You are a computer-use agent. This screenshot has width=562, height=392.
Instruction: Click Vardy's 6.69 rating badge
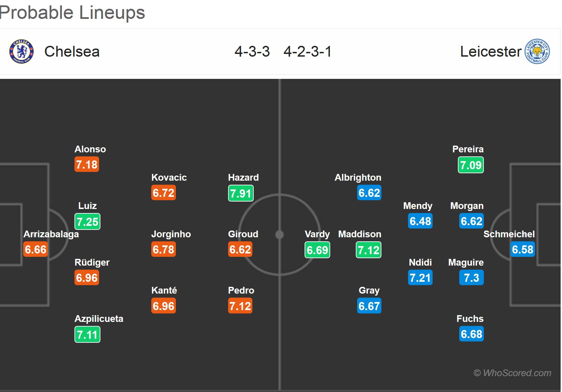coord(317,250)
